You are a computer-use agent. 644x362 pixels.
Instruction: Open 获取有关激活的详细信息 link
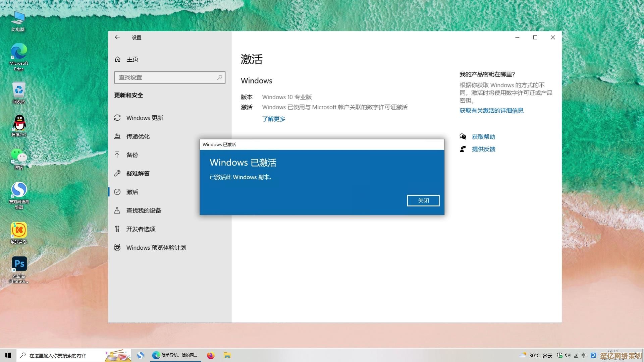point(491,111)
